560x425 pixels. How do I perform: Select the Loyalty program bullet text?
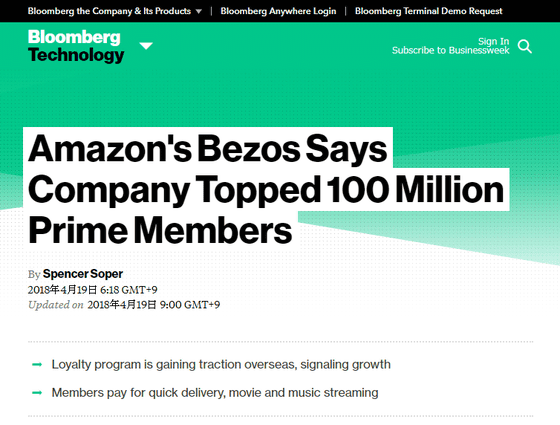[221, 365]
